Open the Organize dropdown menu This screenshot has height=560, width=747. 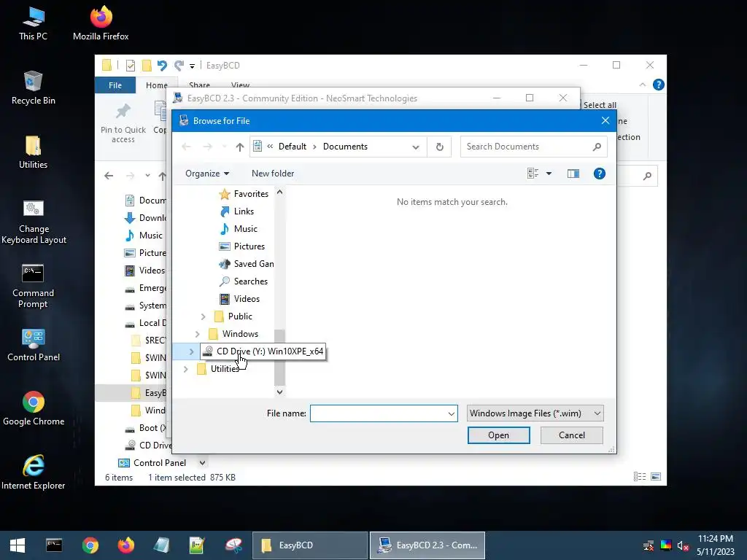coord(207,174)
